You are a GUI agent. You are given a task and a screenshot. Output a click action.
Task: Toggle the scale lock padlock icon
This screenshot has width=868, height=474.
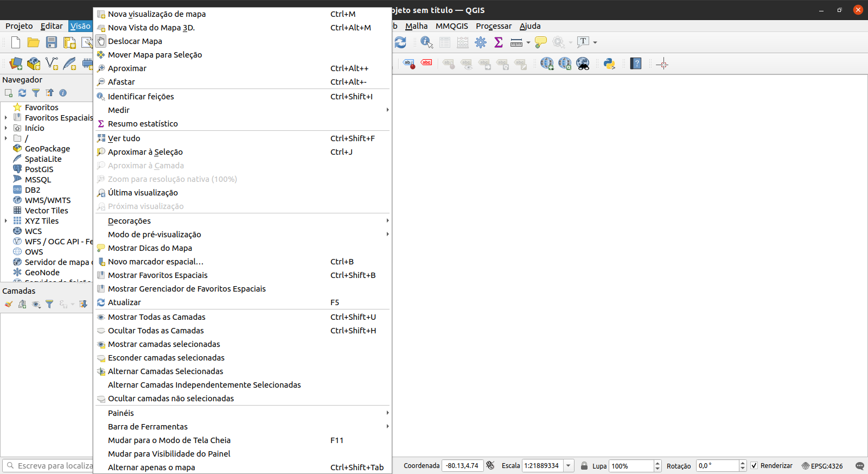584,465
